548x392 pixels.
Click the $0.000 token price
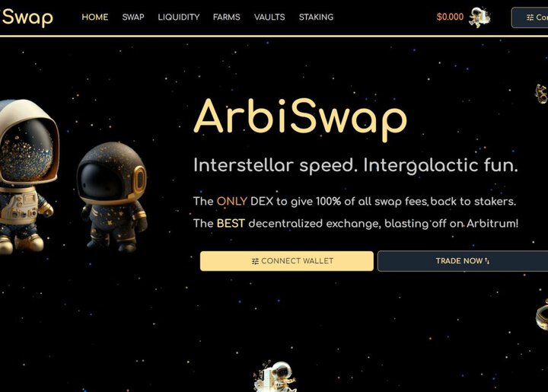(x=450, y=17)
